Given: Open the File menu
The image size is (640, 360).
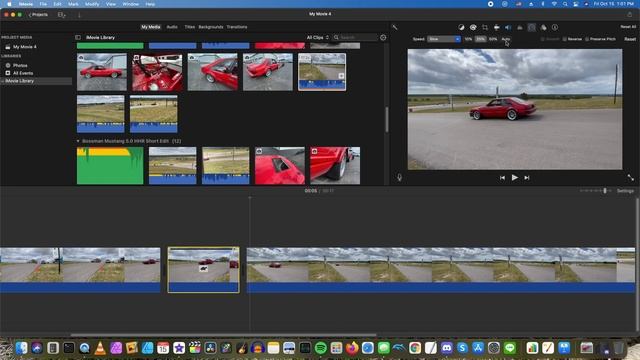Looking at the screenshot, I should tap(43, 4).
